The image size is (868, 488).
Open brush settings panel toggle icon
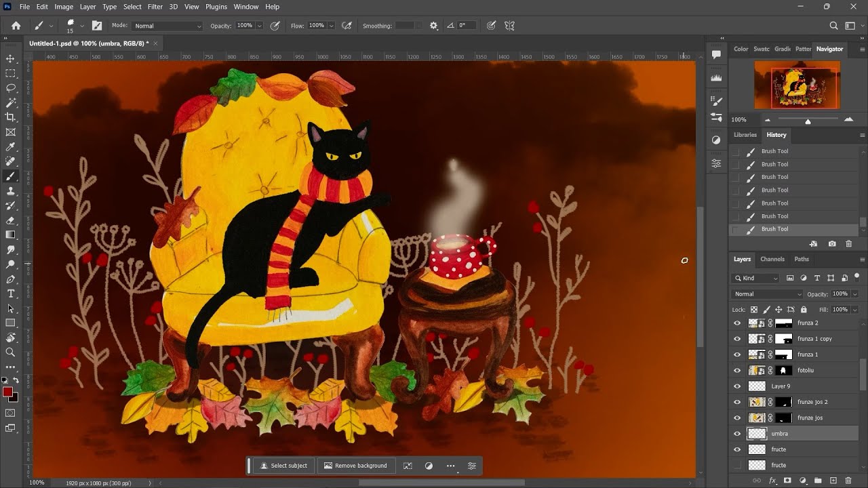tap(97, 26)
